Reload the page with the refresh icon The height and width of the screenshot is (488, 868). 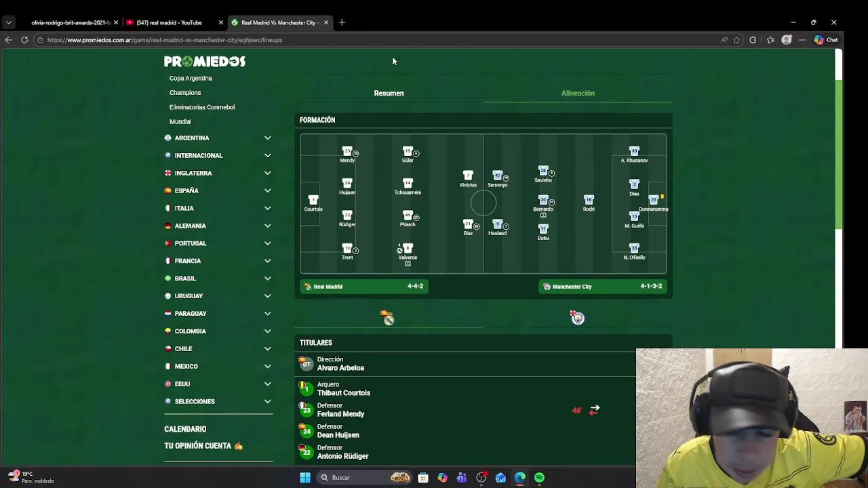tap(24, 40)
